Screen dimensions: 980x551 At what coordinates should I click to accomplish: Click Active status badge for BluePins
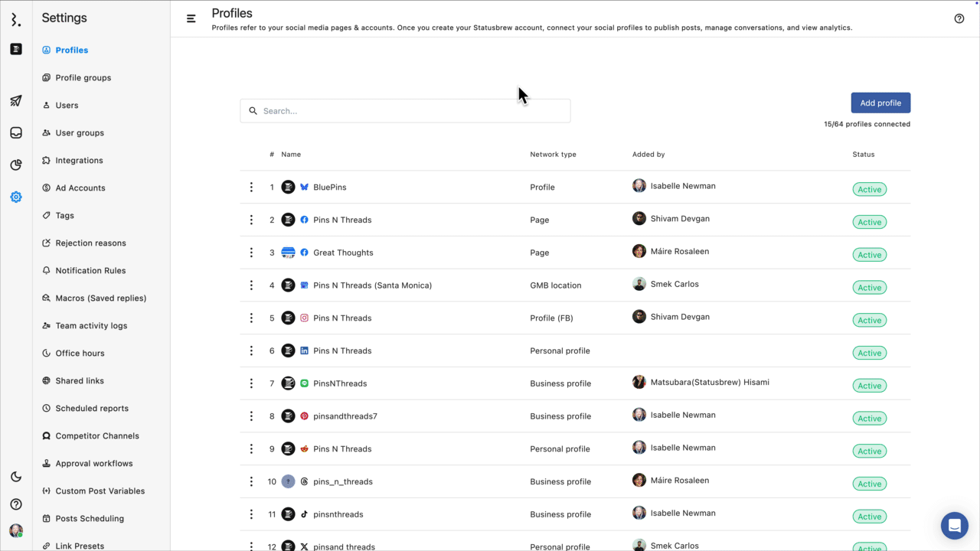coord(870,190)
